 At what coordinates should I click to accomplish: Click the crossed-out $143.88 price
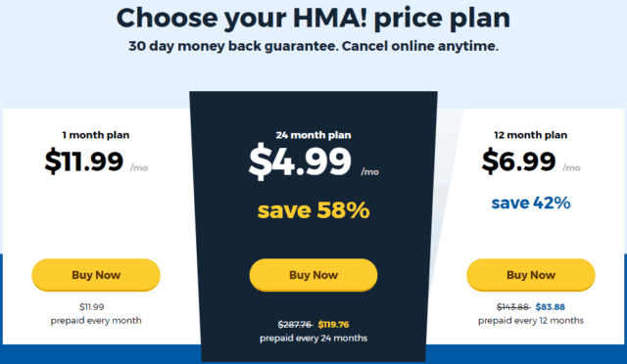click(513, 307)
